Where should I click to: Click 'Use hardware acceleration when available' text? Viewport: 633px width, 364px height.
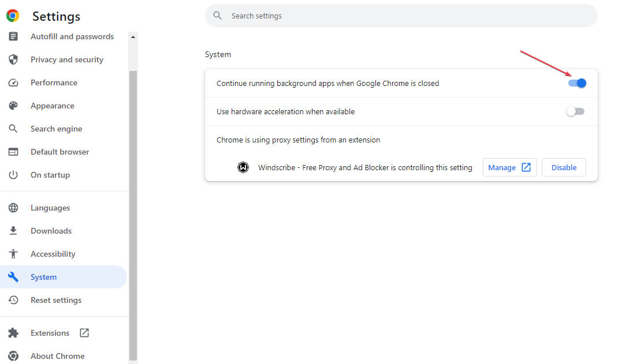click(x=285, y=111)
